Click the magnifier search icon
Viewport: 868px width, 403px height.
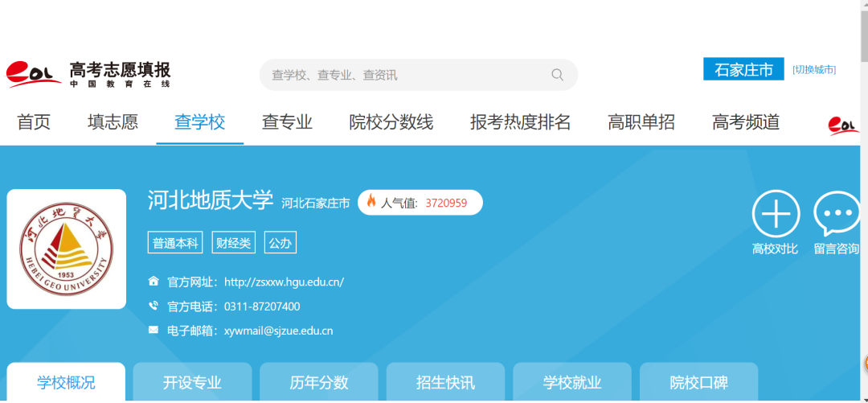click(x=557, y=75)
